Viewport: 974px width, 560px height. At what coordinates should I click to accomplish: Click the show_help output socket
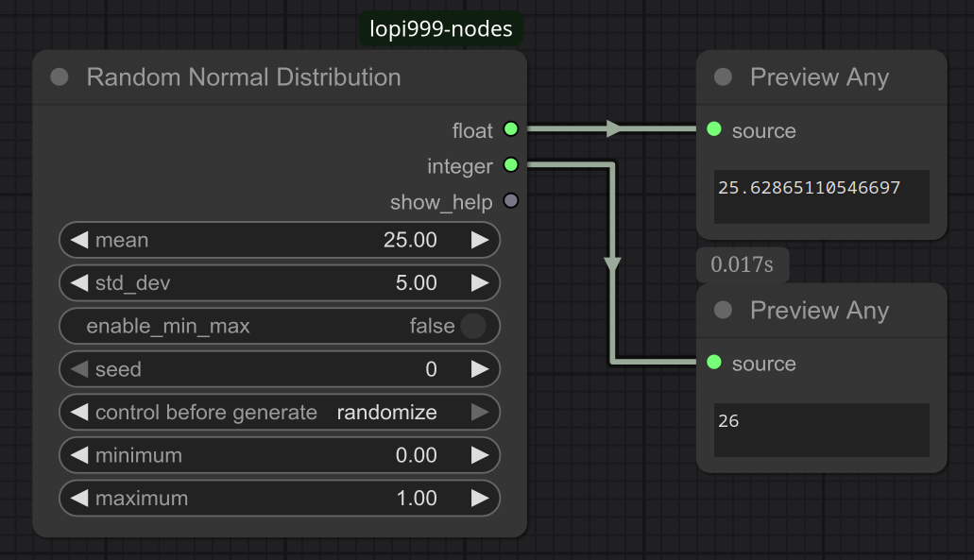click(x=510, y=201)
